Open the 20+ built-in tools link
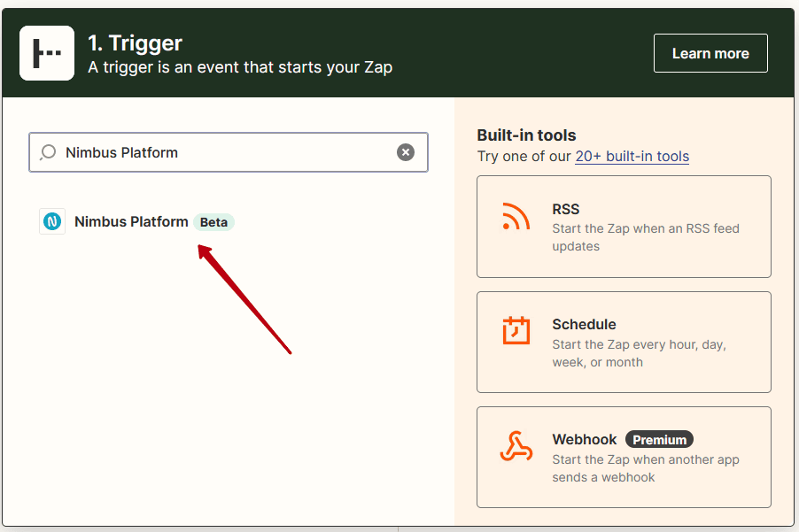 point(632,157)
